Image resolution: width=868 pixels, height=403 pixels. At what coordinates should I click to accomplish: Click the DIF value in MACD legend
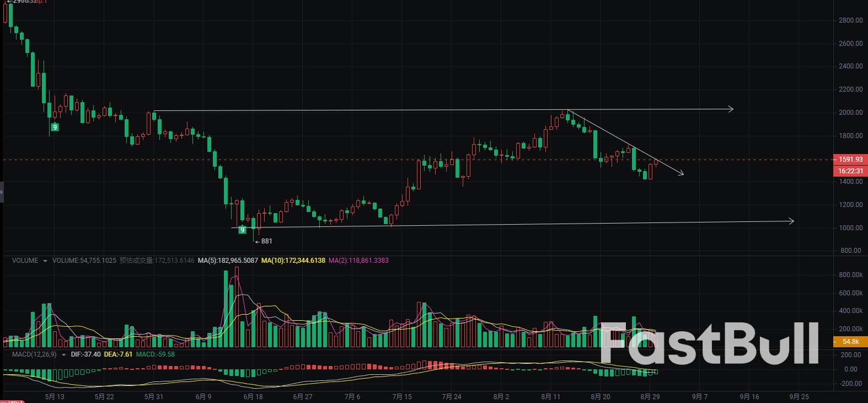85,354
